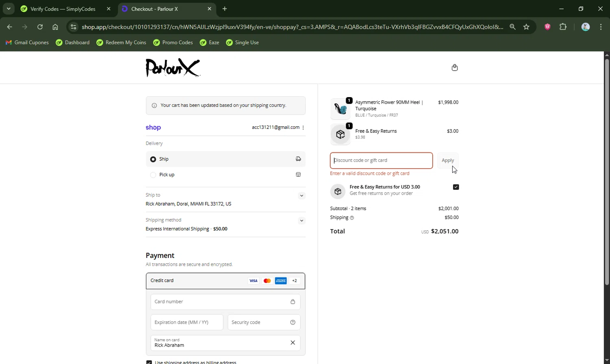Click the Free & Easy Returns item thumbnail
This screenshot has width=610, height=364.
point(340,134)
